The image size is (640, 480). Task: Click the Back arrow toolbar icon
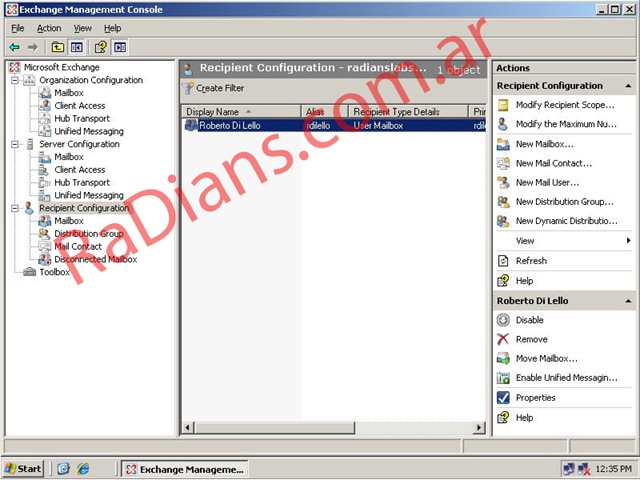(14, 47)
